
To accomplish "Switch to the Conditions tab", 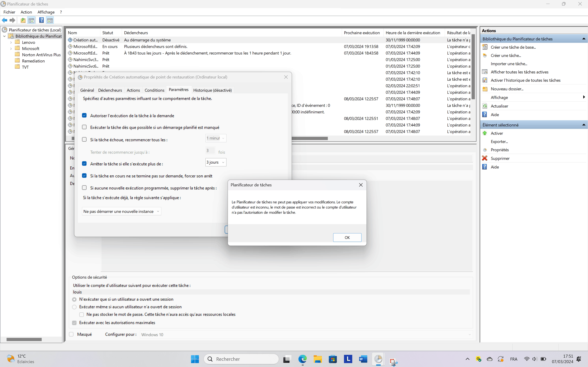I will 155,90.
